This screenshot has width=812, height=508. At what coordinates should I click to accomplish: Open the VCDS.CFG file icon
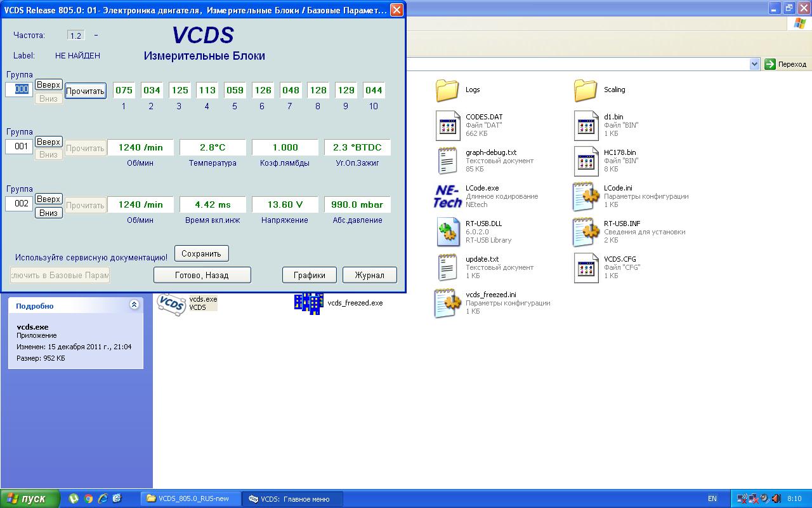click(x=586, y=267)
